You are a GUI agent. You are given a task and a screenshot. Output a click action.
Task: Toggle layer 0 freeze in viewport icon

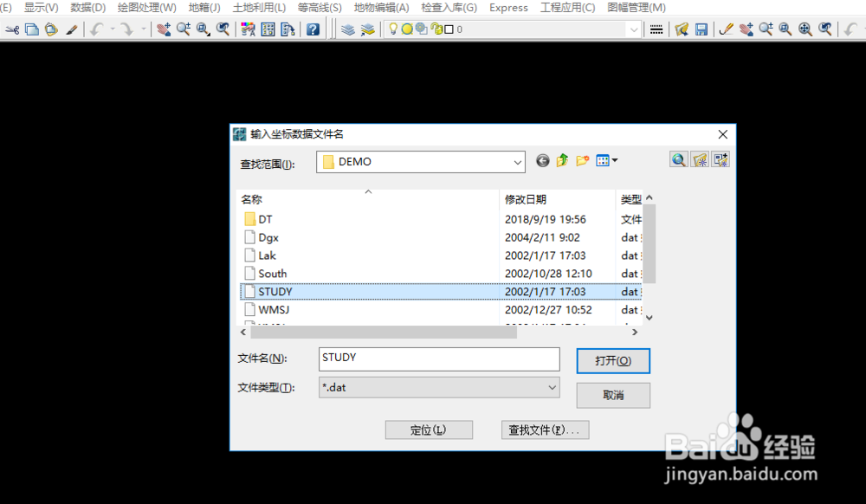422,29
